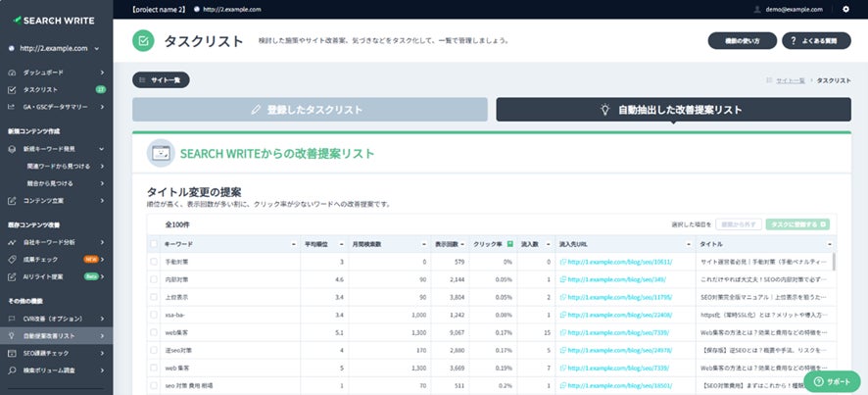Switch to 登録したタスクリスト tab
The image size is (868, 395).
pyautogui.click(x=310, y=110)
